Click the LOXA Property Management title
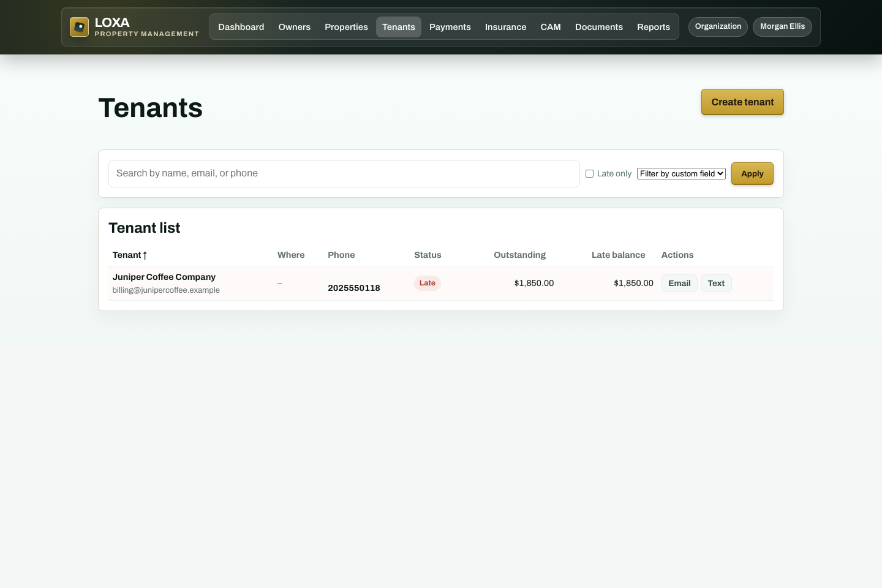The image size is (882, 588). (x=147, y=27)
